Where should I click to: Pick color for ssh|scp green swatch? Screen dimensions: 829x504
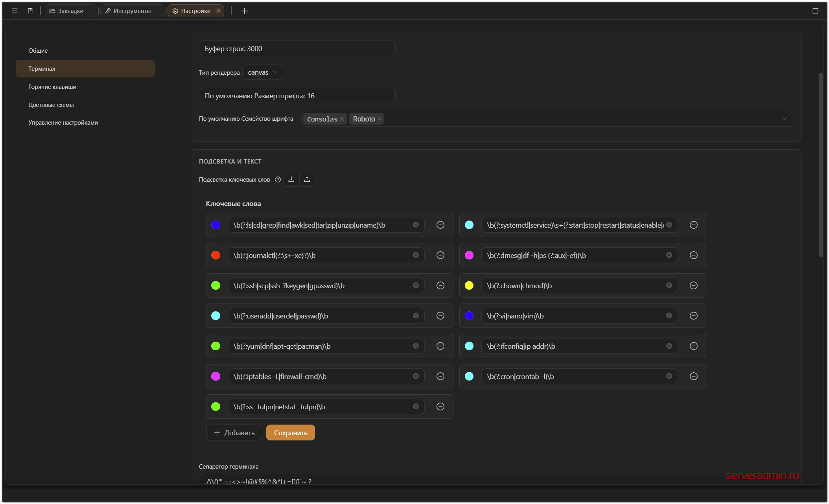216,285
